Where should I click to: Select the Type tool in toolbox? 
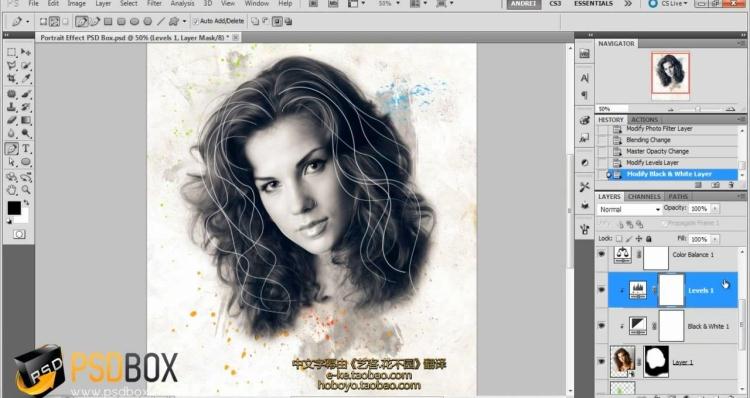(26, 148)
